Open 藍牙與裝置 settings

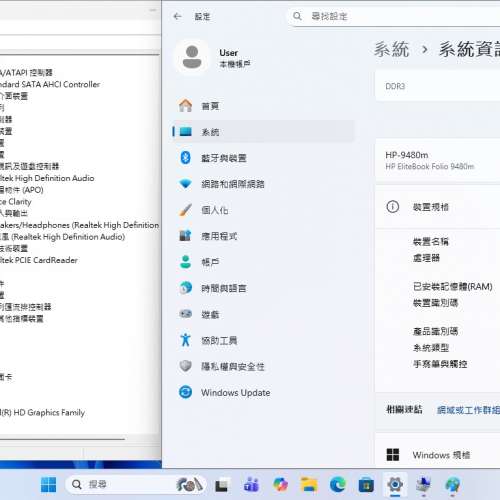coord(263,158)
